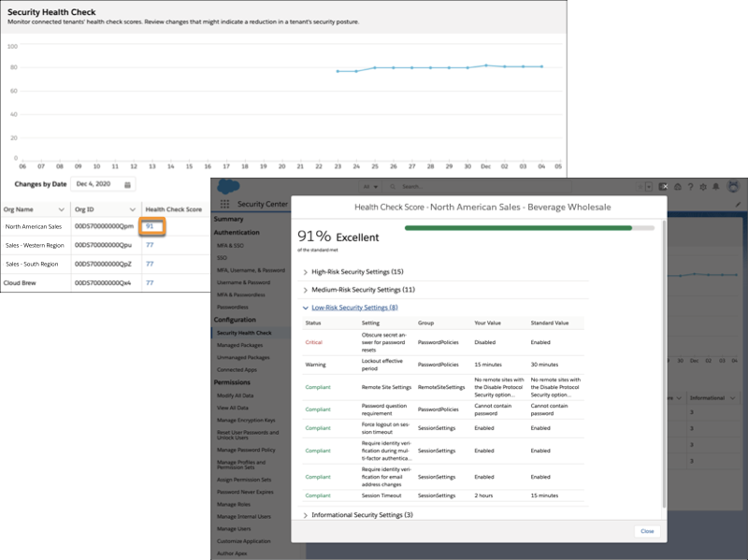Screen dimensions: 748x560
Task: Collapse Low-Risk Security Settings (8)
Action: tap(350, 308)
